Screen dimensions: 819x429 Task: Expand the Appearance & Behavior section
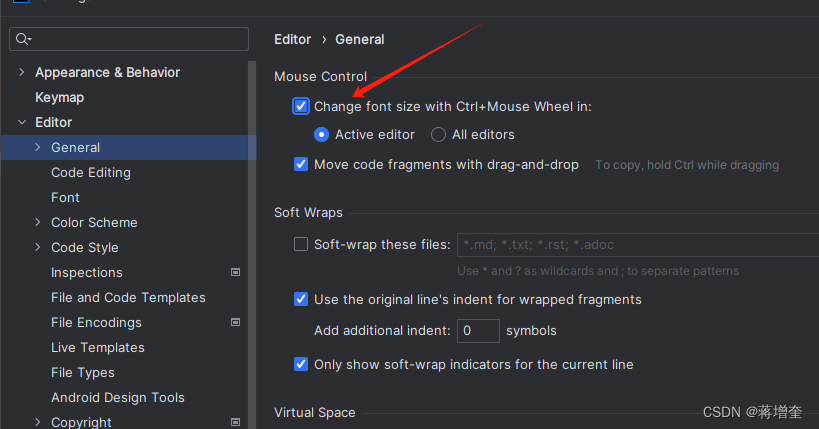pos(21,72)
